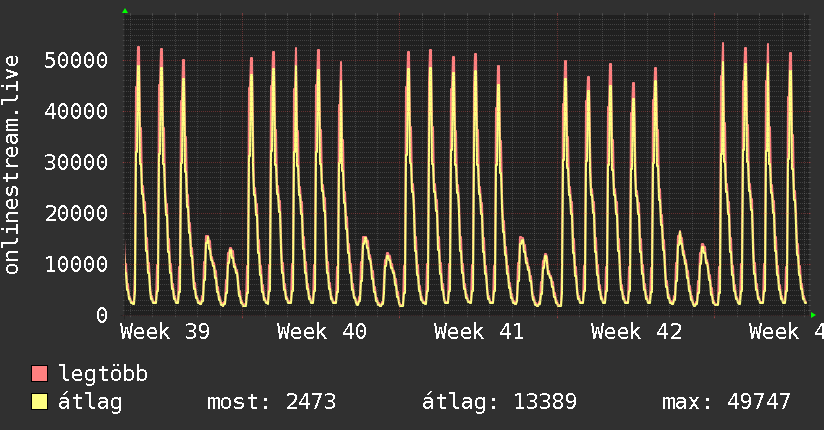Viewport: 824px width, 430px height.
Task: Click the 'most: 2473' value
Action: point(271,402)
